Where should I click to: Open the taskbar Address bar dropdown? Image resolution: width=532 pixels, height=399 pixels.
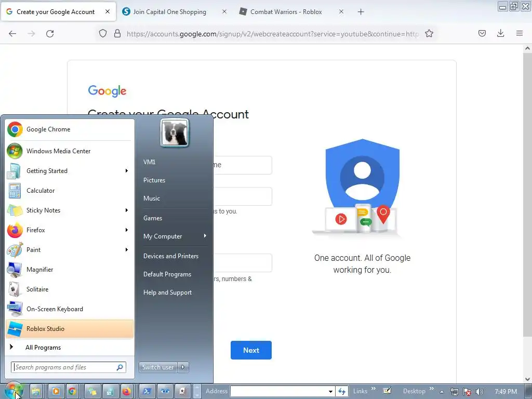tap(330, 391)
